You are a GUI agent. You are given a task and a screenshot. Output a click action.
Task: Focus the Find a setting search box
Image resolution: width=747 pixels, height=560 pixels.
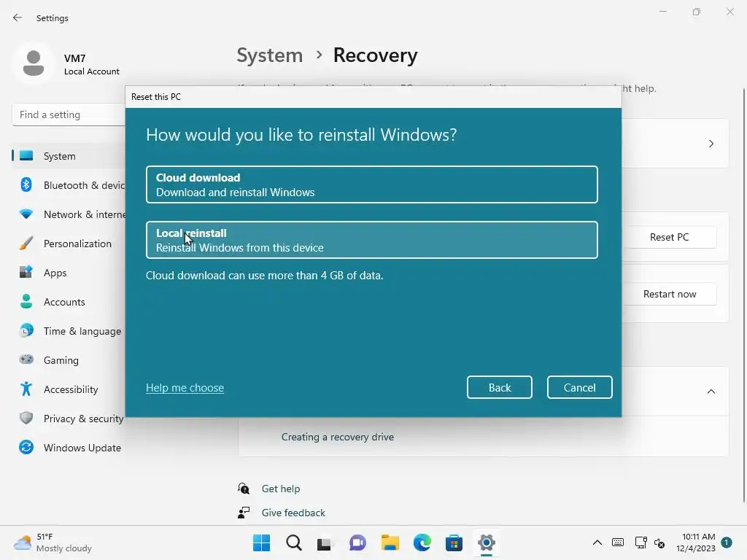click(x=69, y=114)
